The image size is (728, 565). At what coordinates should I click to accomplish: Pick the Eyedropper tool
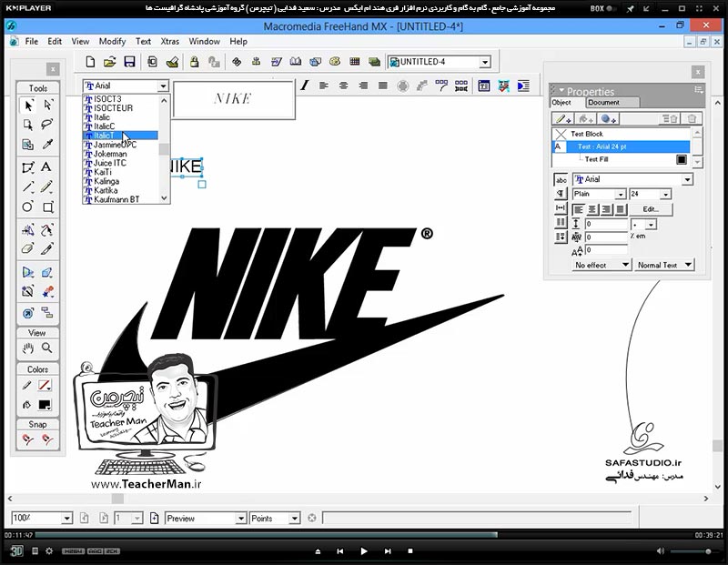(x=47, y=145)
